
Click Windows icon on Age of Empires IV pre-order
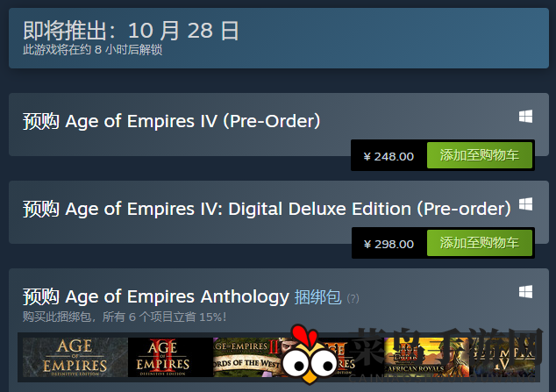pos(525,117)
